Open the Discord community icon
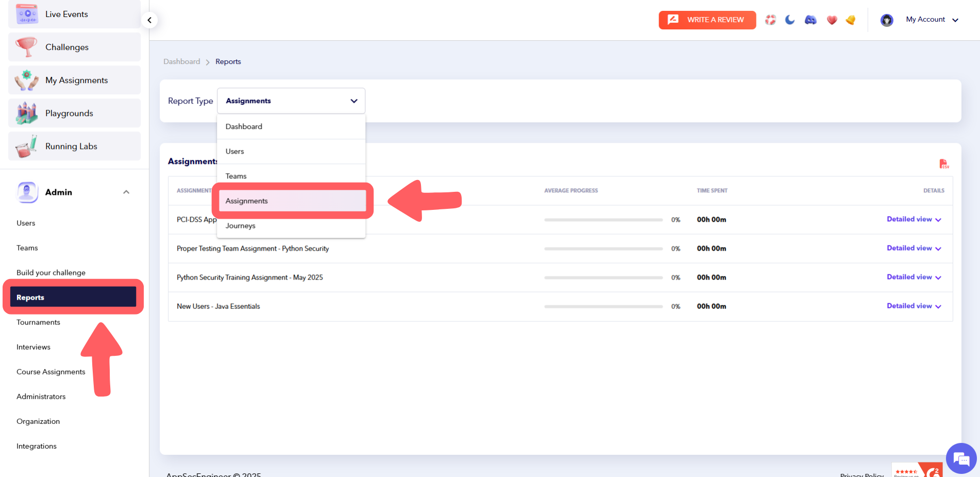Screen dimensions: 980x477 [x=810, y=20]
